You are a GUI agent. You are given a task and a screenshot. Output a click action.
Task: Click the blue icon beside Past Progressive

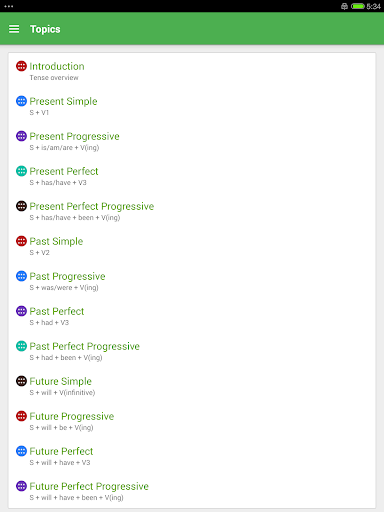(x=21, y=276)
